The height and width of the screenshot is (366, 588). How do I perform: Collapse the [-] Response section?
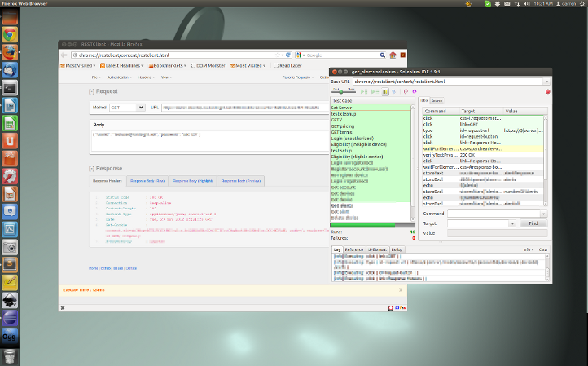(105, 168)
